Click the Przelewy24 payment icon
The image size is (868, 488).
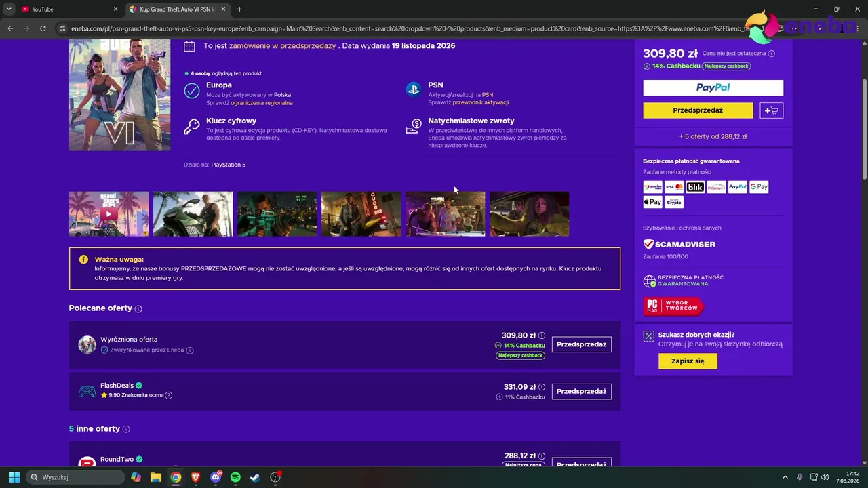pyautogui.click(x=716, y=187)
